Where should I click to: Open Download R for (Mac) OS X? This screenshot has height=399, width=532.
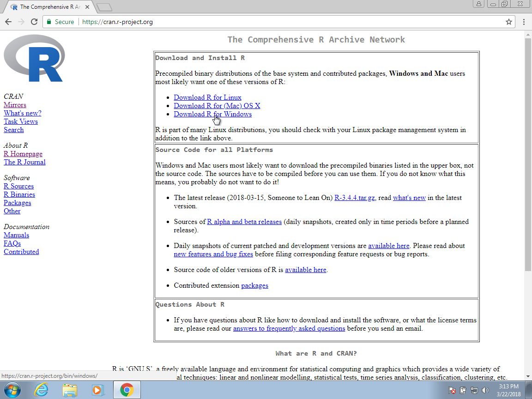tap(217, 106)
